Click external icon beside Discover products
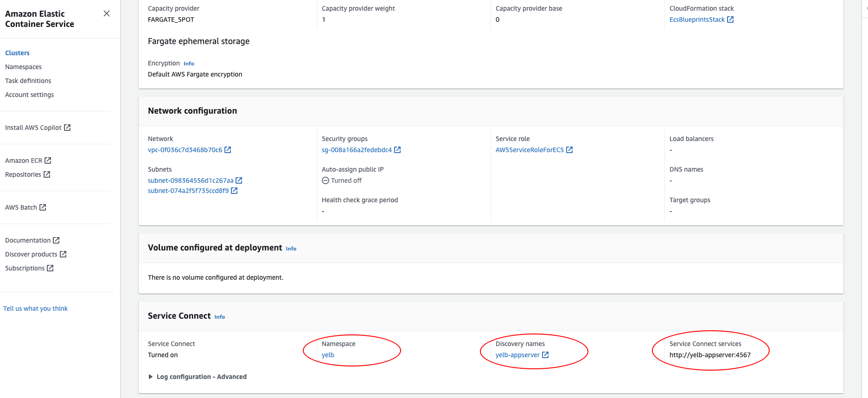 point(63,254)
